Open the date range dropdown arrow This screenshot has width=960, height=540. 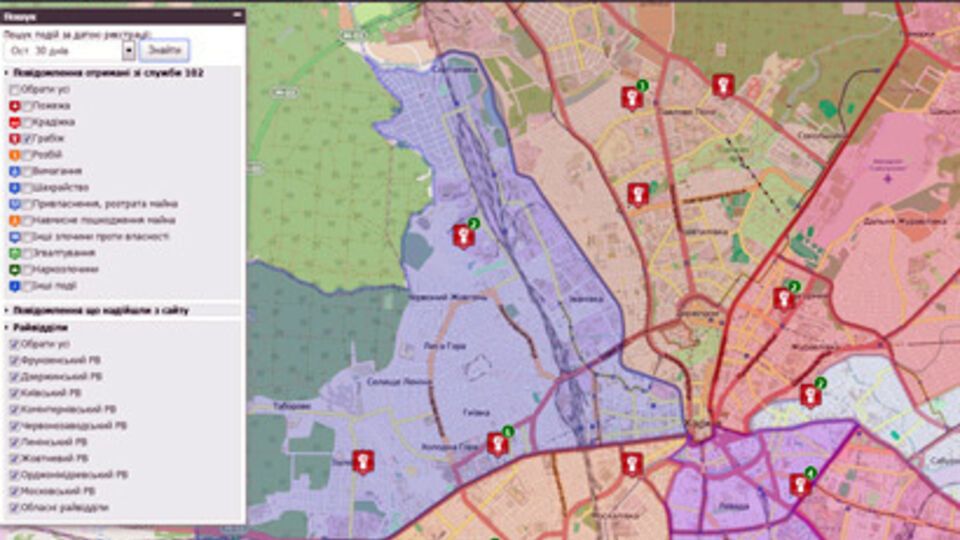128,51
